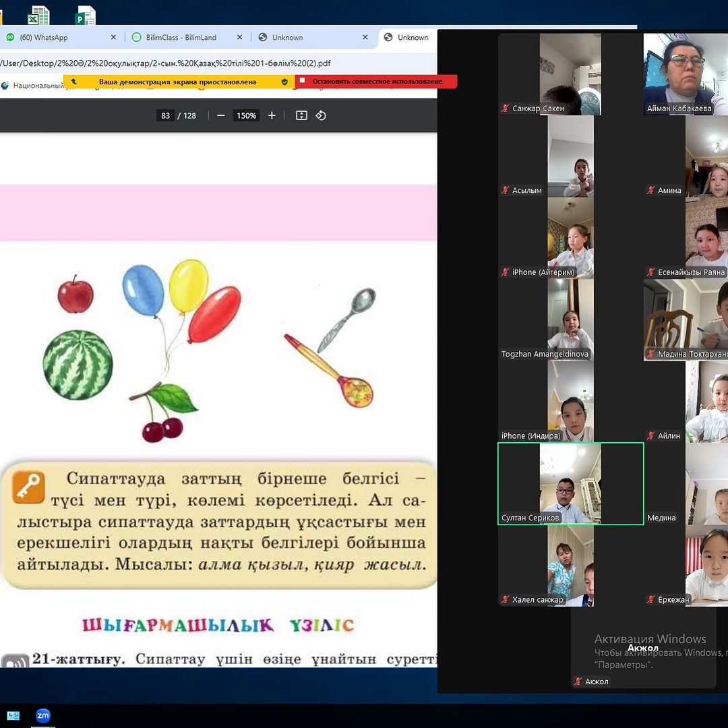
Task: Click the orange key icon in rule box
Action: coord(29,487)
